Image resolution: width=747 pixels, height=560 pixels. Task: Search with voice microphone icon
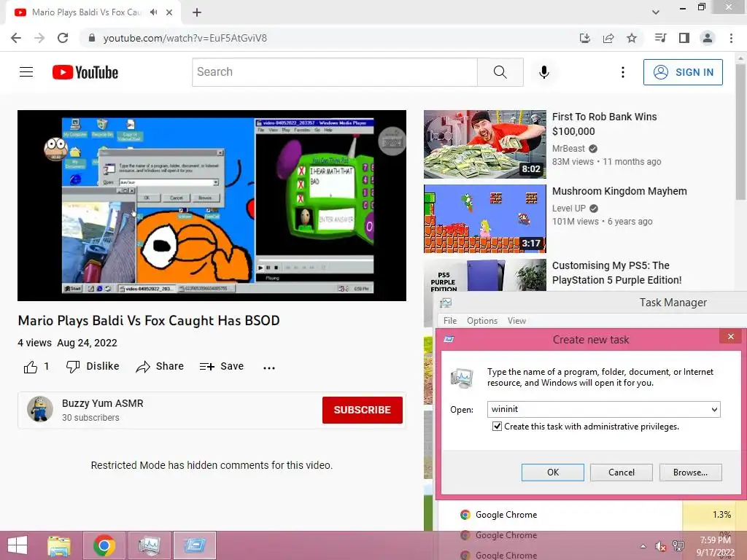tap(544, 72)
